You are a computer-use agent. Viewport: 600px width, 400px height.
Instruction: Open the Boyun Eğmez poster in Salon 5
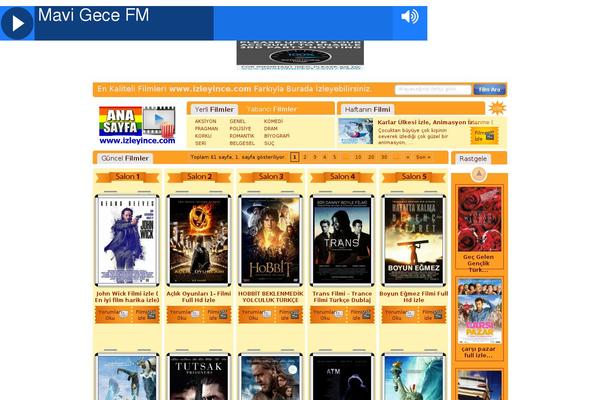(414, 240)
